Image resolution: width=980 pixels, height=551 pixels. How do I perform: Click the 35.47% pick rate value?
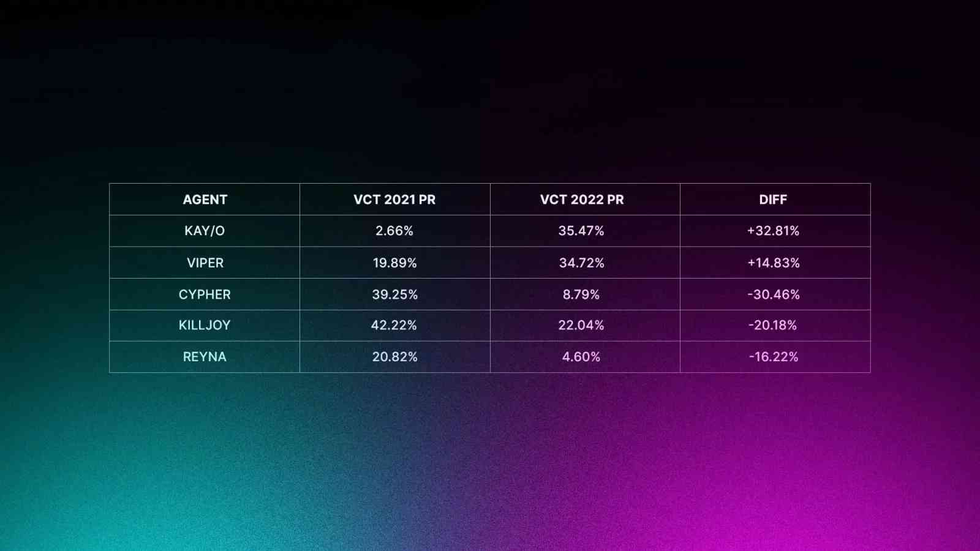[x=581, y=231]
